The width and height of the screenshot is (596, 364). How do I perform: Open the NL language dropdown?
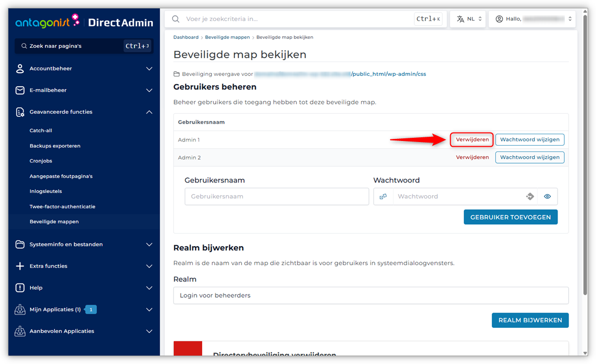pos(468,19)
